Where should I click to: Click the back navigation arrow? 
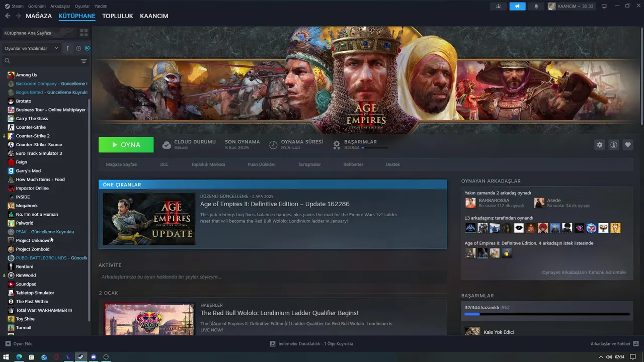point(8,16)
